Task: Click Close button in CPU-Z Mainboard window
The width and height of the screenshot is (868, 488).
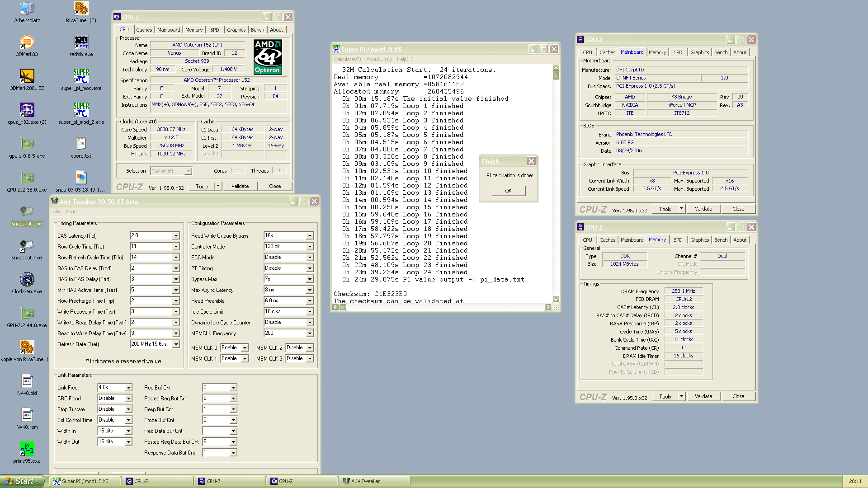Action: click(738, 209)
